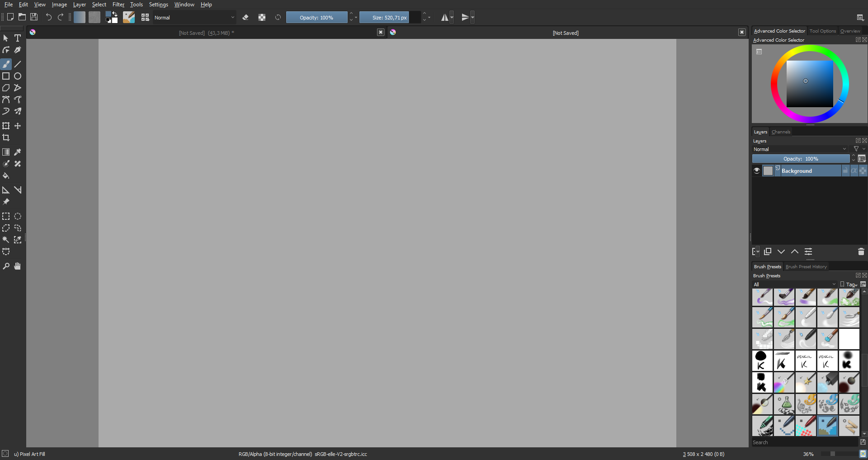Open the Layer menu
This screenshot has height=460, width=868.
click(80, 5)
